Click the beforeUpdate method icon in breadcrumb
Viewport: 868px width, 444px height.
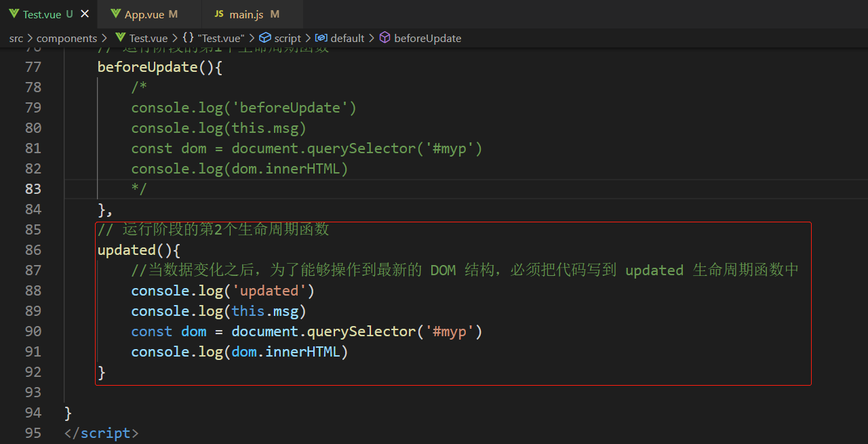pyautogui.click(x=384, y=38)
